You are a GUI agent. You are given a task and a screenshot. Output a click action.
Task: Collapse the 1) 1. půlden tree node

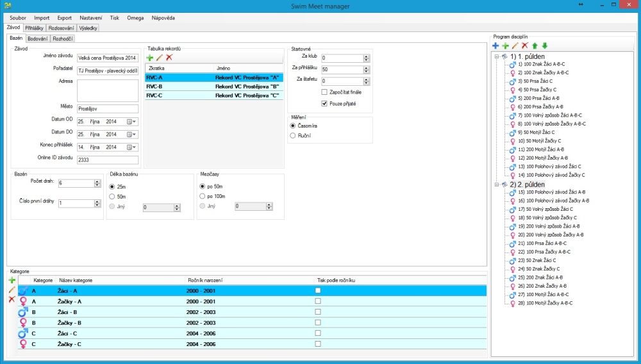point(497,57)
